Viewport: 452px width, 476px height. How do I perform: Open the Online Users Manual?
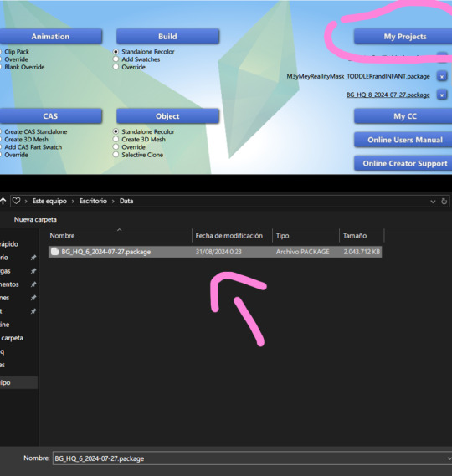[x=403, y=140]
